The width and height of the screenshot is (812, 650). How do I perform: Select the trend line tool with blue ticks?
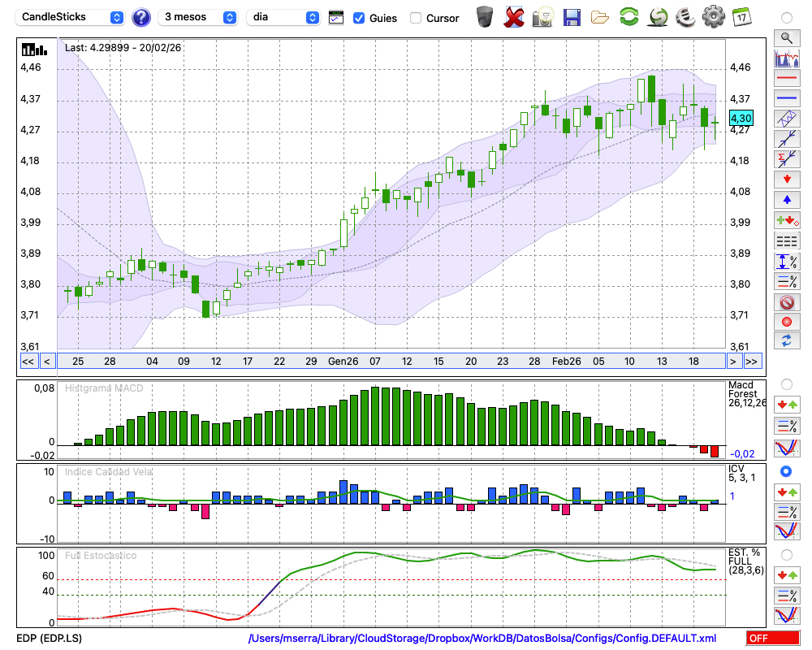click(x=787, y=139)
